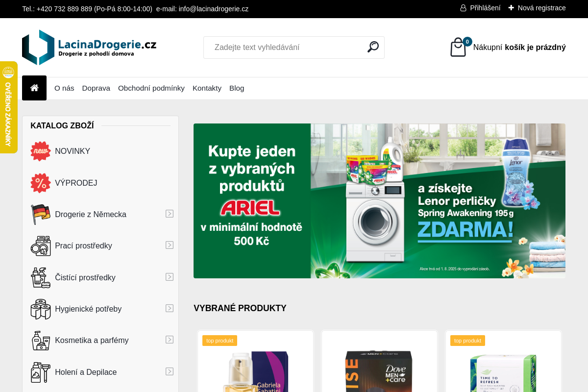Open the shopping cart icon
This screenshot has height=392, width=588.
point(458,48)
